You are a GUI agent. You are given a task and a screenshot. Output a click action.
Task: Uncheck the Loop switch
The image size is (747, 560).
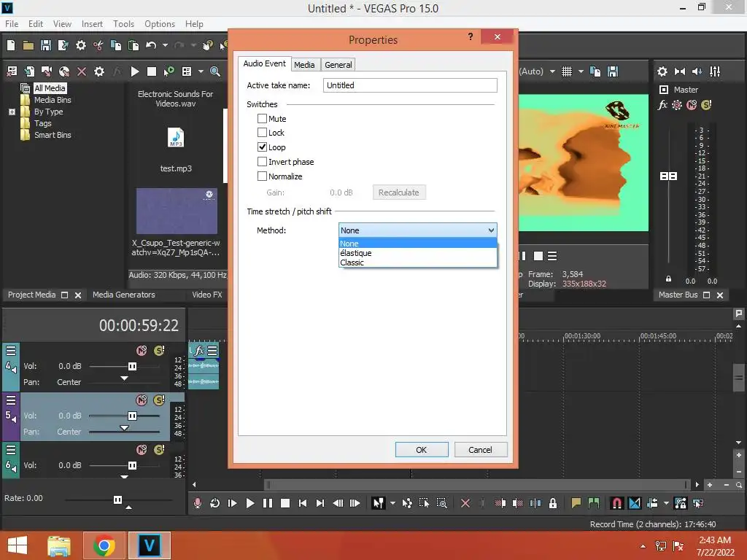[x=262, y=147]
